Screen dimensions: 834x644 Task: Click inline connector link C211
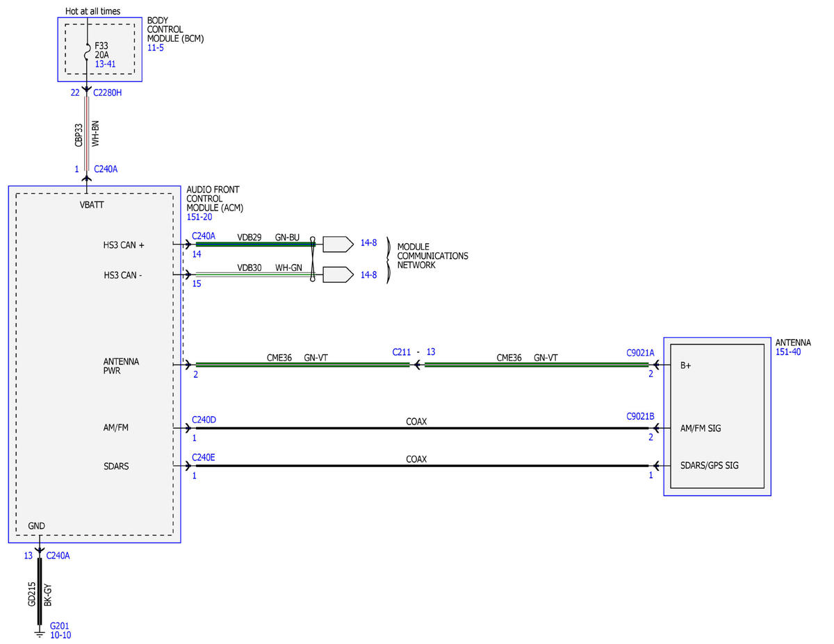pyautogui.click(x=402, y=352)
